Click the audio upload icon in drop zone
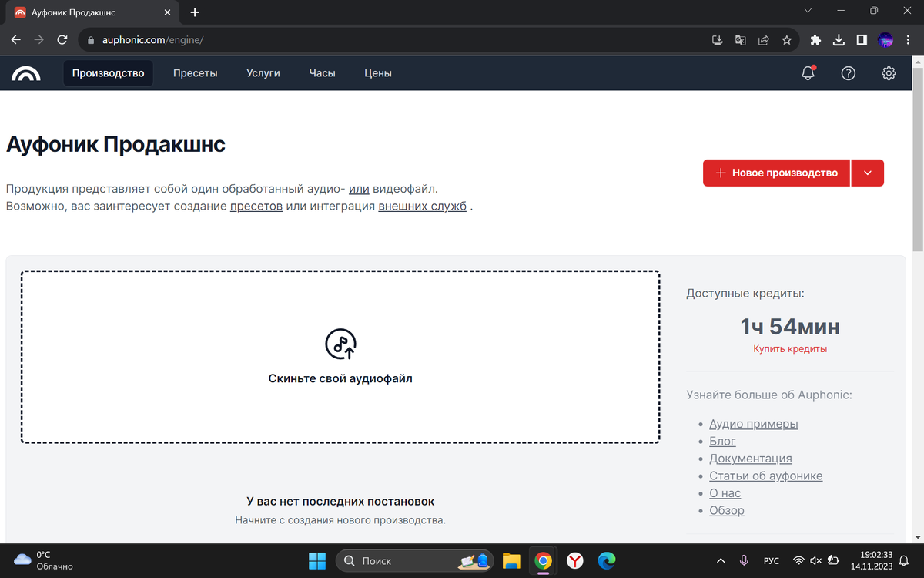The height and width of the screenshot is (578, 924). (x=340, y=344)
